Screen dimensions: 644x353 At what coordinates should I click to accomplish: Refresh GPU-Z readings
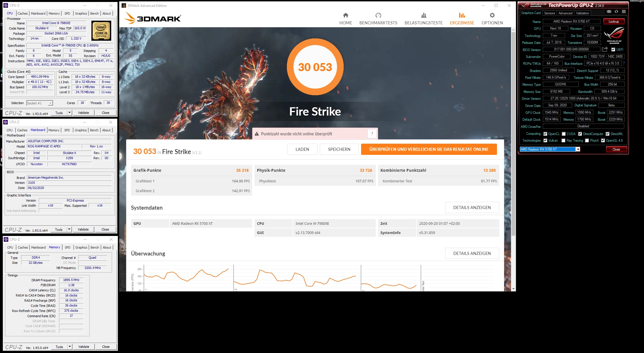point(616,12)
